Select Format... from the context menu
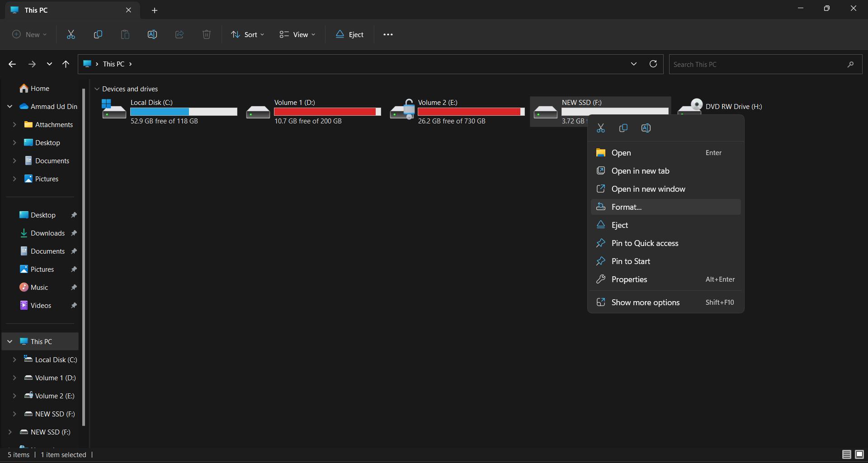Image resolution: width=868 pixels, height=463 pixels. point(626,207)
